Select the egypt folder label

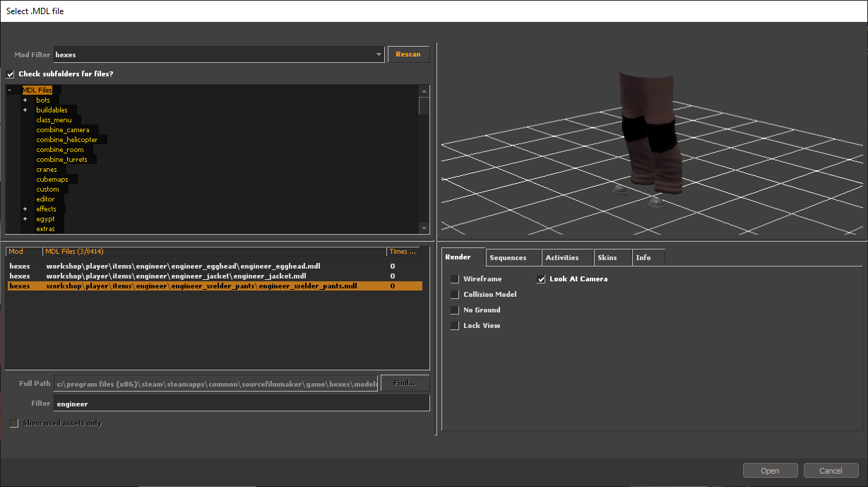coord(46,219)
